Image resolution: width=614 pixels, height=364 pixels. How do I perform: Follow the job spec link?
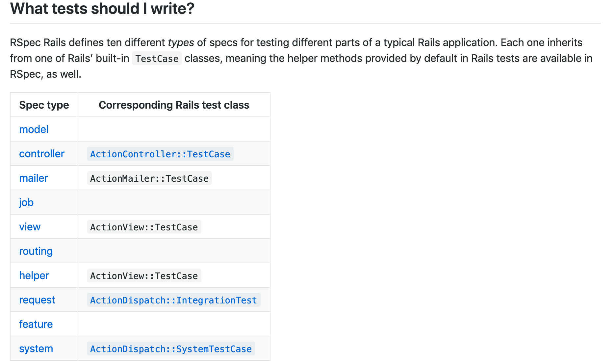[26, 202]
